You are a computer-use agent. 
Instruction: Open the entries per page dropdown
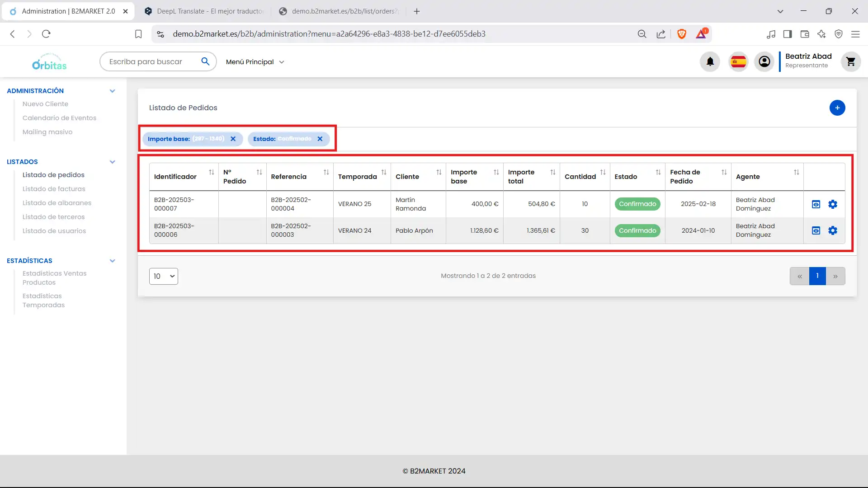pos(163,276)
